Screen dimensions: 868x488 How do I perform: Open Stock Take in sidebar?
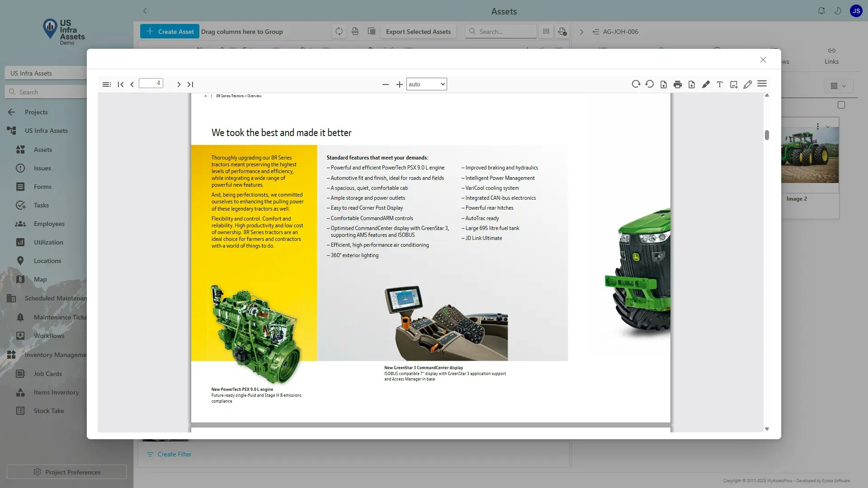tap(48, 411)
